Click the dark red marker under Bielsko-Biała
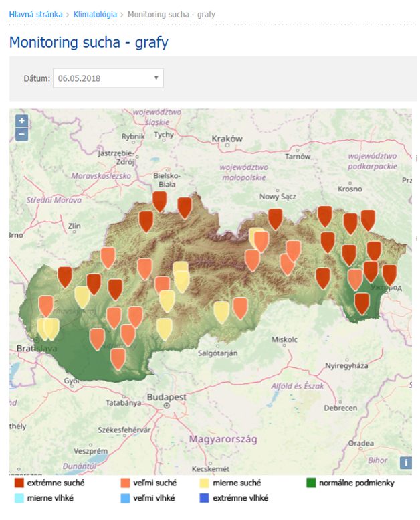The width and height of the screenshot is (420, 520). (159, 200)
